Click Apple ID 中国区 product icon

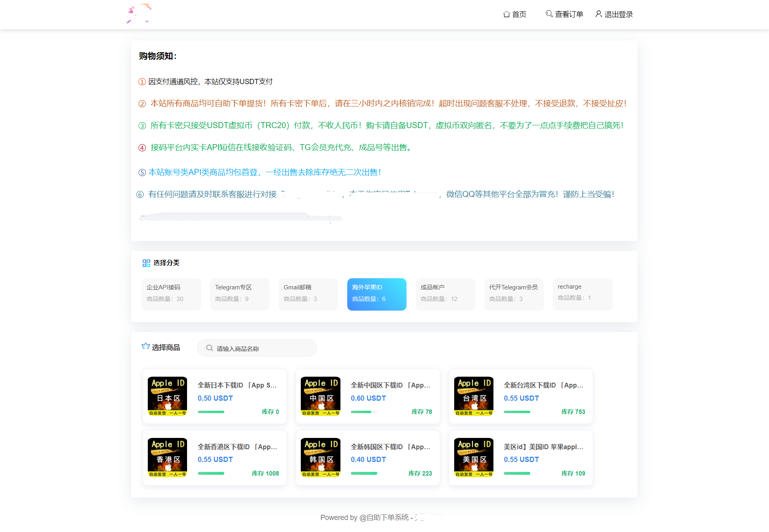click(x=320, y=396)
